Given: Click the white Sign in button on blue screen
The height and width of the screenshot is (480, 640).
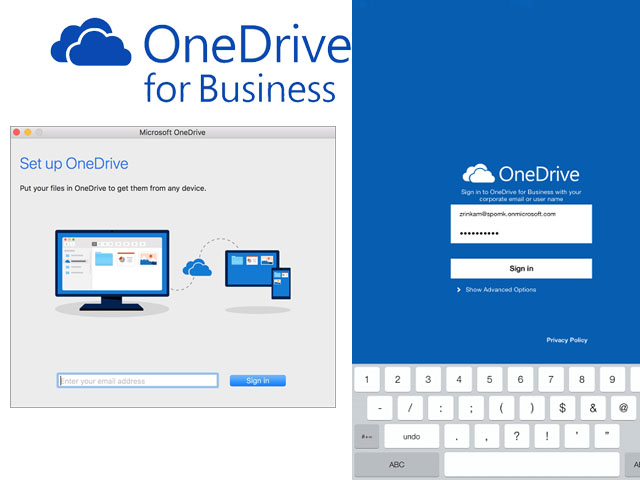Looking at the screenshot, I should pyautogui.click(x=521, y=268).
